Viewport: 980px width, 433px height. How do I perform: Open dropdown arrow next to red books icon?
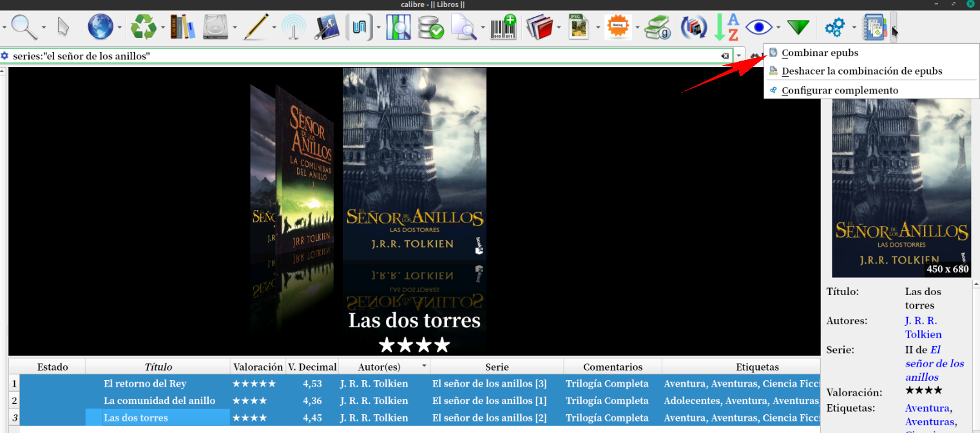pyautogui.click(x=559, y=27)
